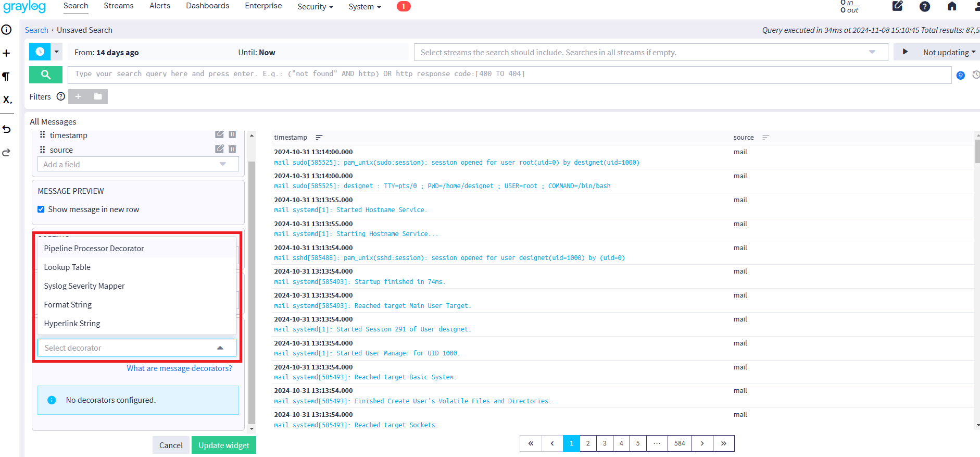Click the Update widget button
This screenshot has width=980, height=457.
tap(223, 445)
